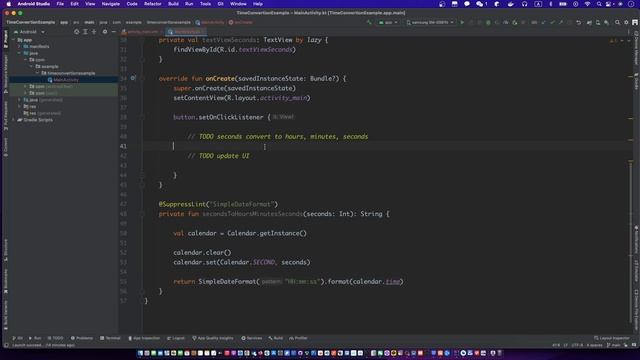640x360 pixels.
Task: Expand the res folder
Action: pos(19,107)
